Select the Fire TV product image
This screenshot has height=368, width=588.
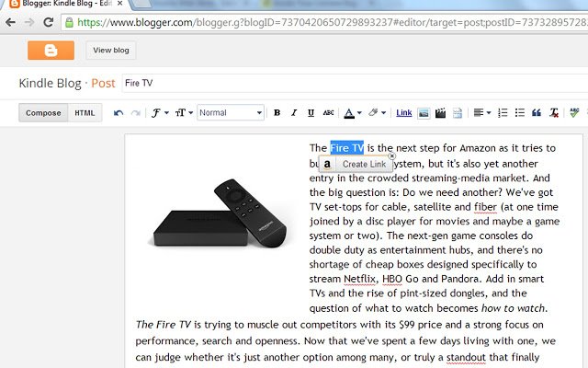click(220, 213)
